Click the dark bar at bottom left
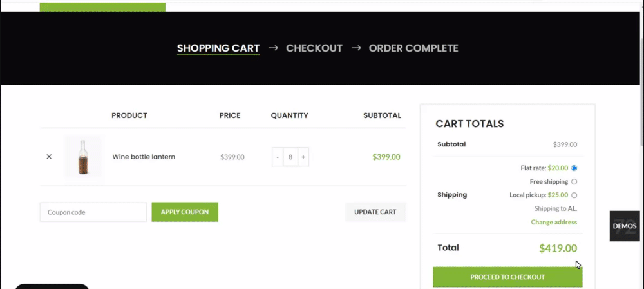644x289 pixels. 52,286
